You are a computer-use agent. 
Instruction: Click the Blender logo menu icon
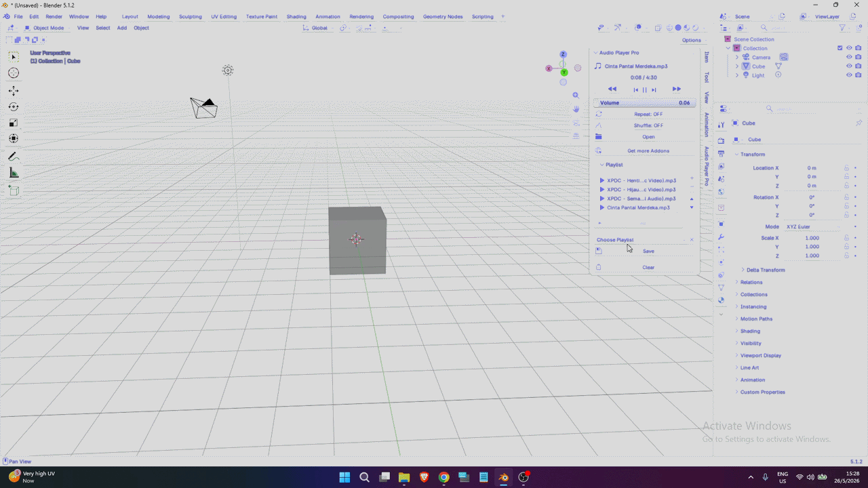(6, 16)
